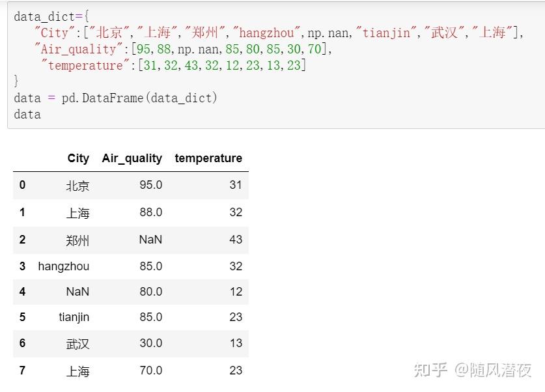Click the temperature column header
Image resolution: width=545 pixels, height=392 pixels.
(x=208, y=158)
